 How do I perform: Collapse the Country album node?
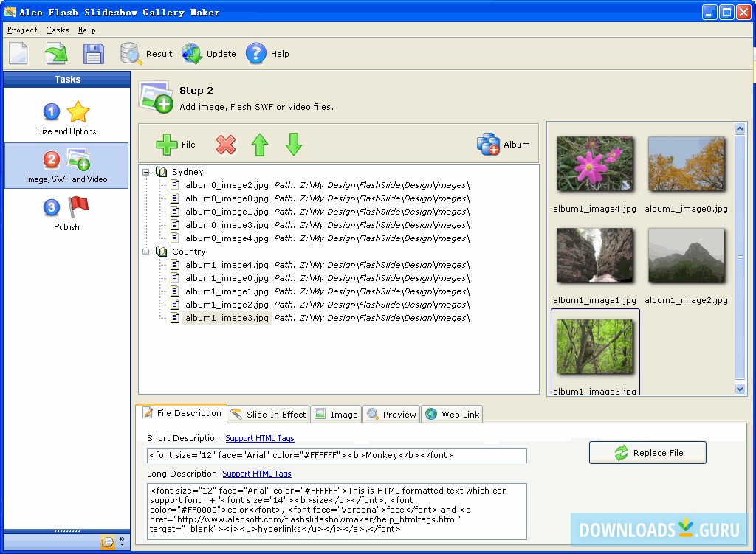coord(146,252)
